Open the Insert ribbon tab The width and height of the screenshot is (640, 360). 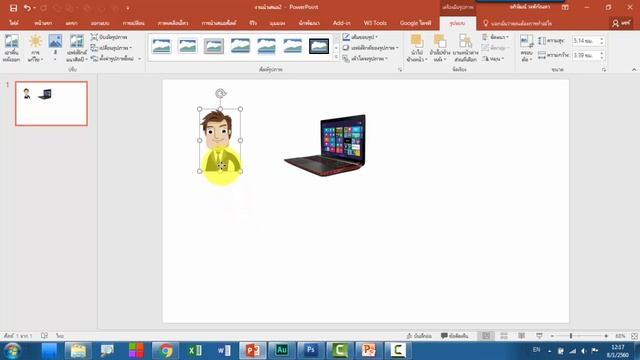point(71,23)
